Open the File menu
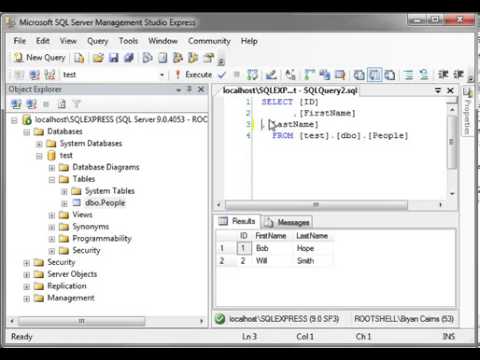This screenshot has width=480, height=360. [20, 41]
